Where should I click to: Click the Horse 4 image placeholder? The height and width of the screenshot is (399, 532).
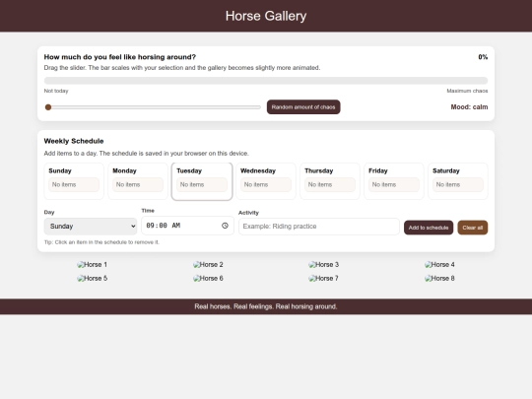439,265
